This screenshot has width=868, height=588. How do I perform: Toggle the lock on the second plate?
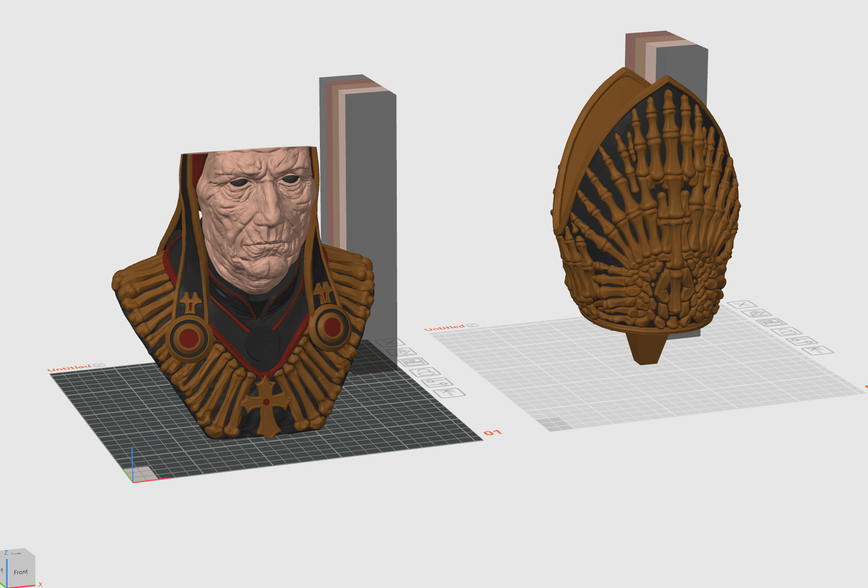click(787, 332)
